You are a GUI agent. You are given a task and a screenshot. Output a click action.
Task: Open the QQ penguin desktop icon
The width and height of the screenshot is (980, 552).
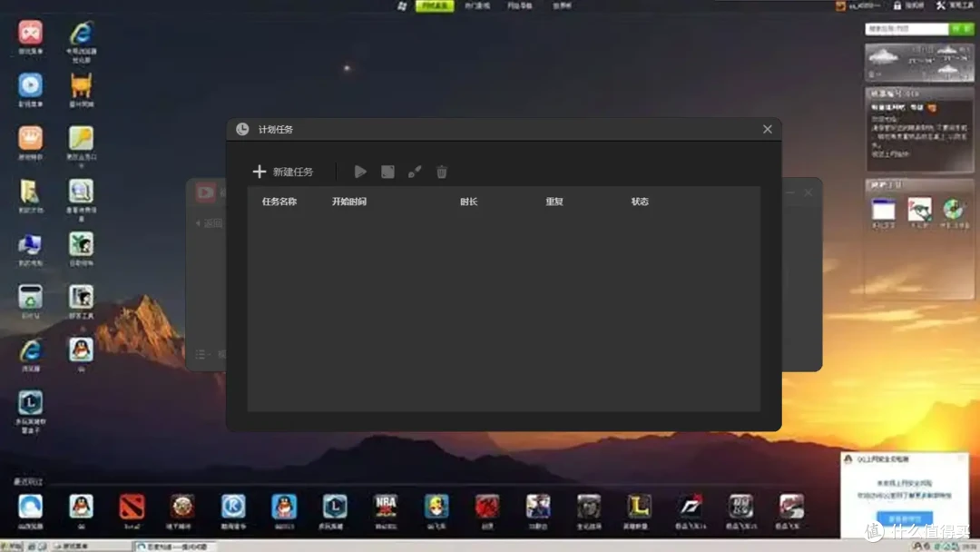pos(82,350)
